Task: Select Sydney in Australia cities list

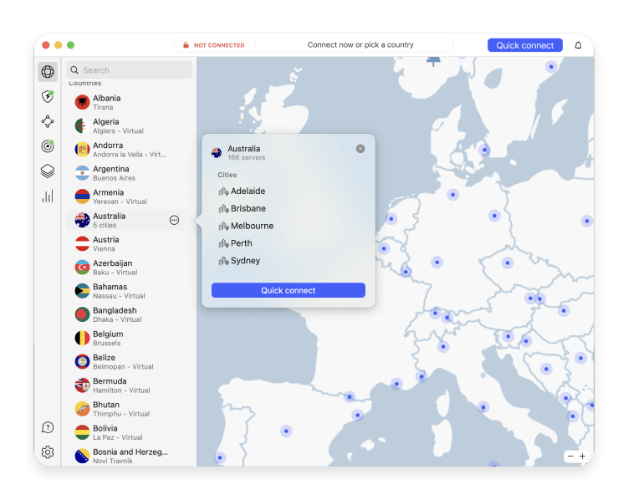Action: point(240,261)
